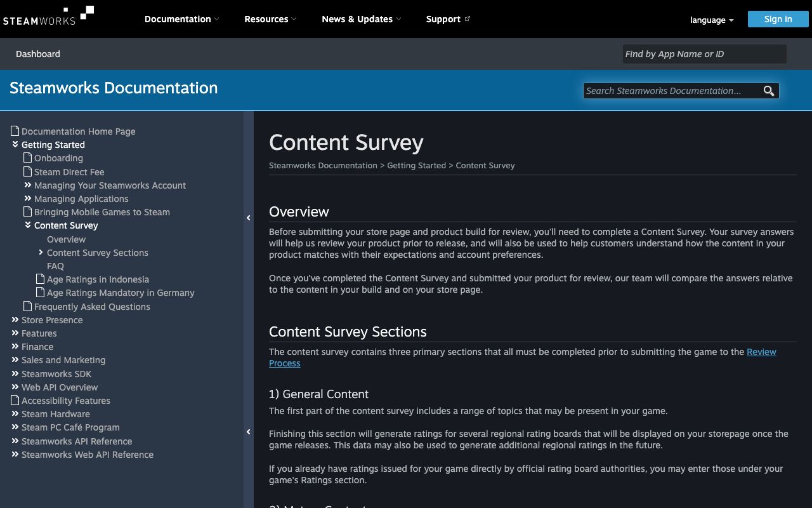Click the Overview heading in article
The width and height of the screenshot is (812, 508).
(299, 211)
